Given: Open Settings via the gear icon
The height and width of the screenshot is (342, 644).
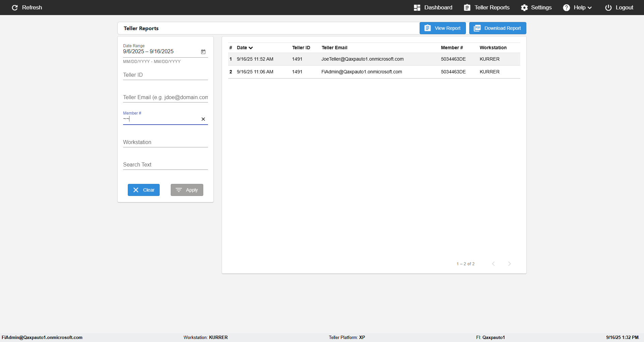Looking at the screenshot, I should pos(524,8).
